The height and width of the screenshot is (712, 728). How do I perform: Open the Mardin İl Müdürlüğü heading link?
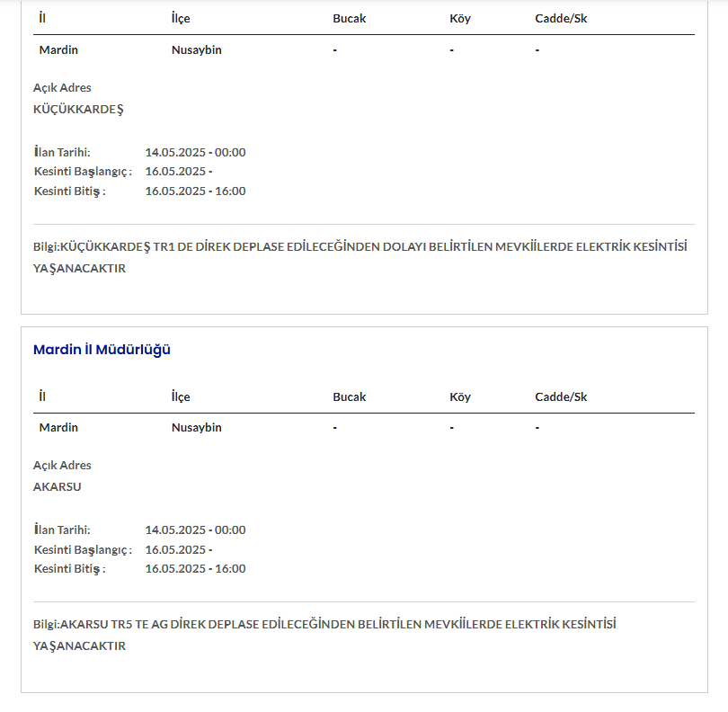[102, 350]
